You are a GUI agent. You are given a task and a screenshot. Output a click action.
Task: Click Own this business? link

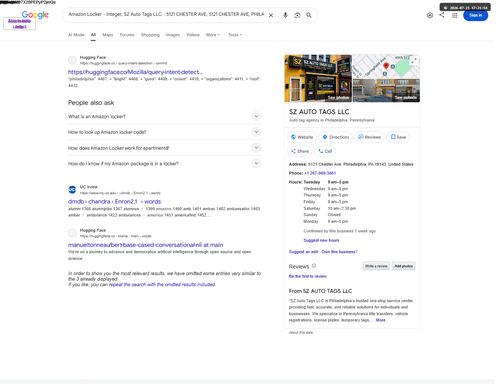point(339,252)
